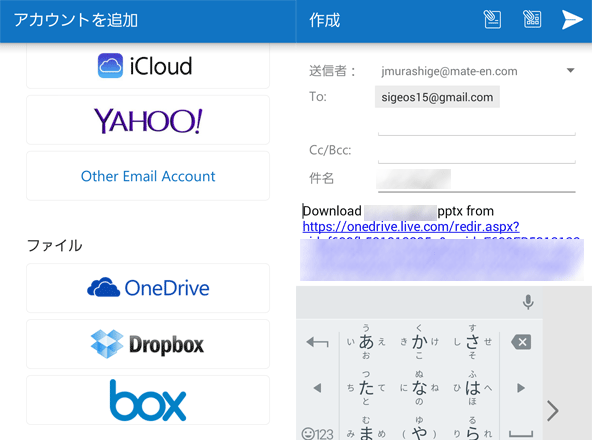
Task: Choose Other Email Account
Action: [148, 176]
